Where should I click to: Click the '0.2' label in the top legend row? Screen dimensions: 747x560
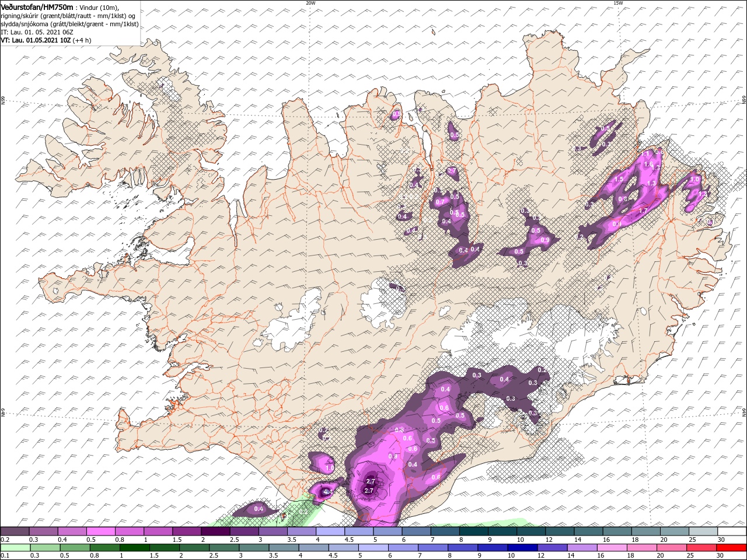(x=5, y=540)
